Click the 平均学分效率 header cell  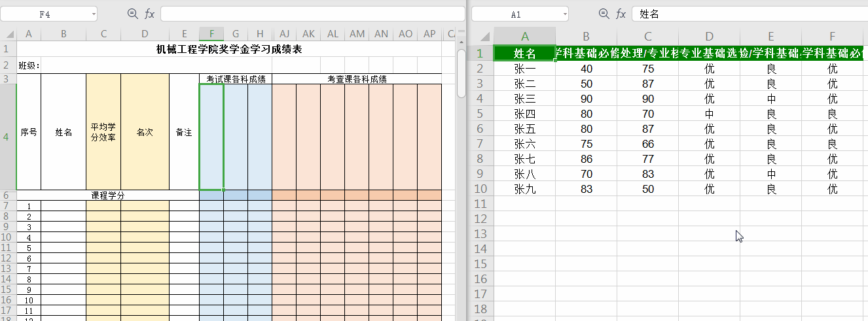point(103,132)
